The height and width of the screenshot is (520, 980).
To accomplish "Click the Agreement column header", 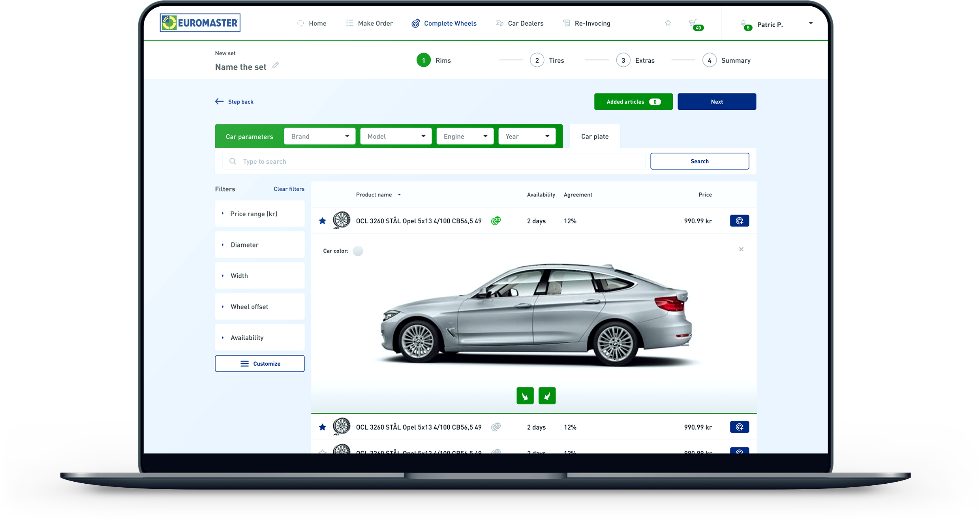I will (x=578, y=195).
